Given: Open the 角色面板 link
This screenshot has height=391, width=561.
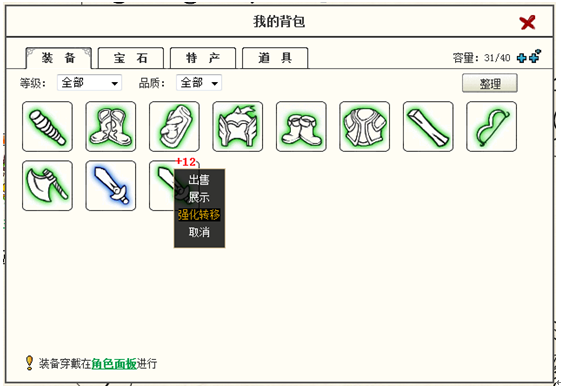Looking at the screenshot, I should (114, 364).
